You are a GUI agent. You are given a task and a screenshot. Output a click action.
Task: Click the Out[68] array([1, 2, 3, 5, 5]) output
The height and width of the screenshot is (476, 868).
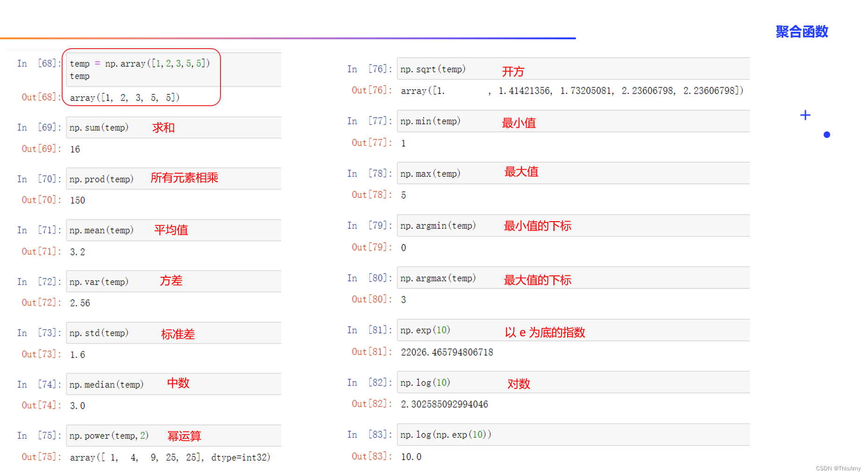125,98
